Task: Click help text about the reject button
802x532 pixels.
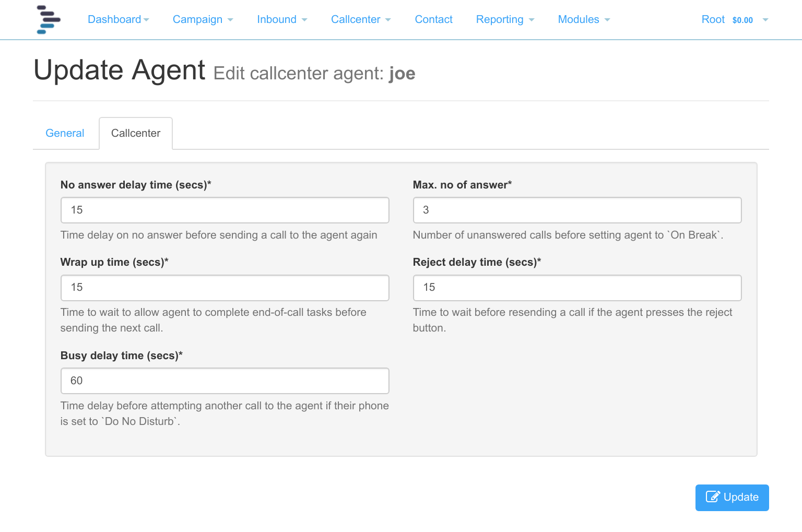Action: [572, 320]
